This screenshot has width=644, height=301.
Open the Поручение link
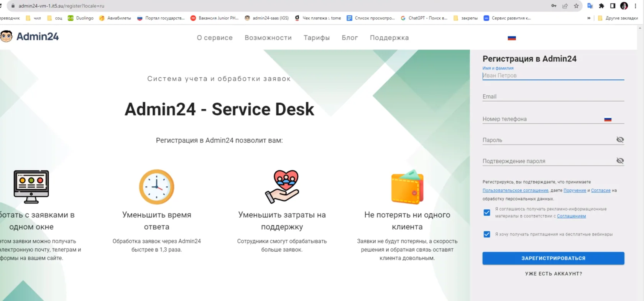pyautogui.click(x=575, y=191)
